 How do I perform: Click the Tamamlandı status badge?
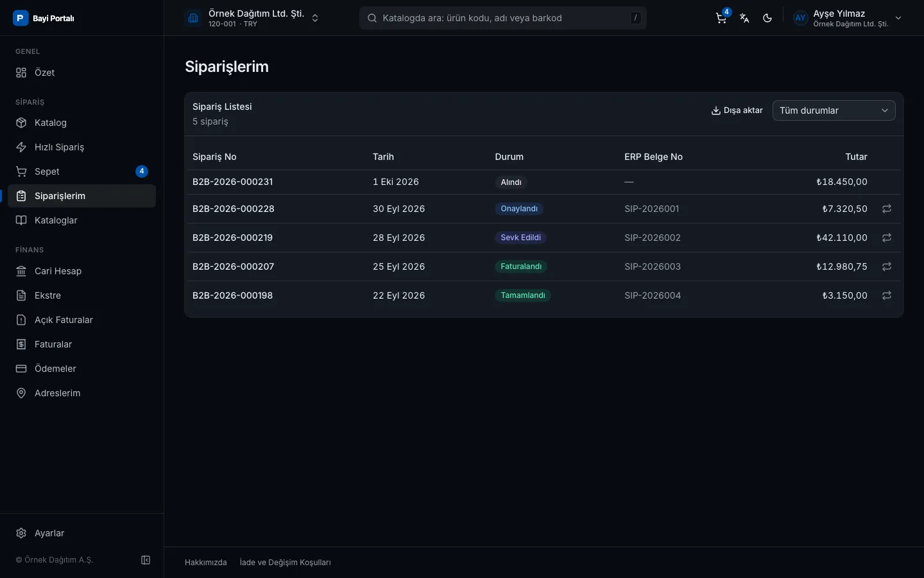(523, 295)
